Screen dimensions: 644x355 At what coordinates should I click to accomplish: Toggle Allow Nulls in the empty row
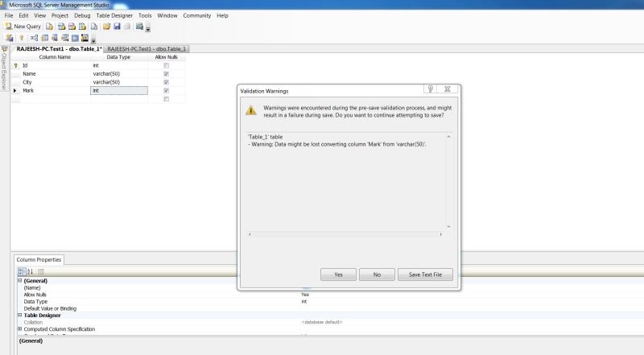167,99
